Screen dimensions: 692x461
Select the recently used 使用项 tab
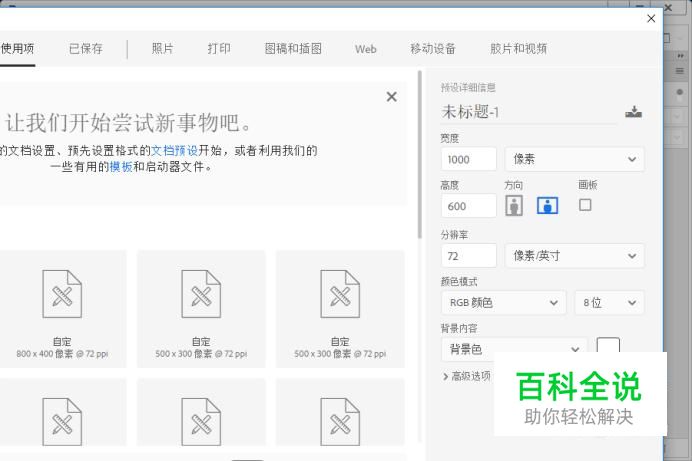click(17, 49)
